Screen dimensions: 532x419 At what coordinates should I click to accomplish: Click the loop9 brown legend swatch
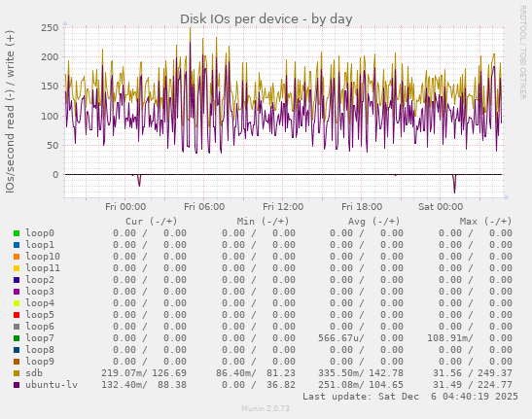(x=17, y=362)
